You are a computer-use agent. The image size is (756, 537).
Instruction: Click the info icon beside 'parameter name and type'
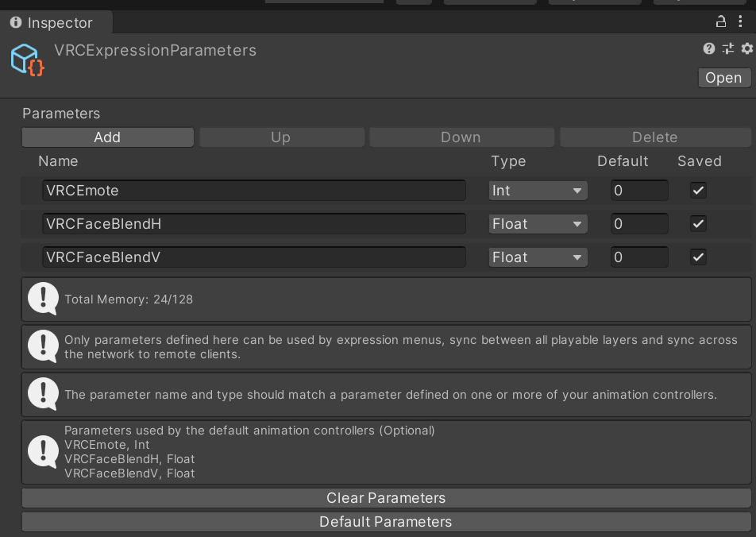click(43, 394)
